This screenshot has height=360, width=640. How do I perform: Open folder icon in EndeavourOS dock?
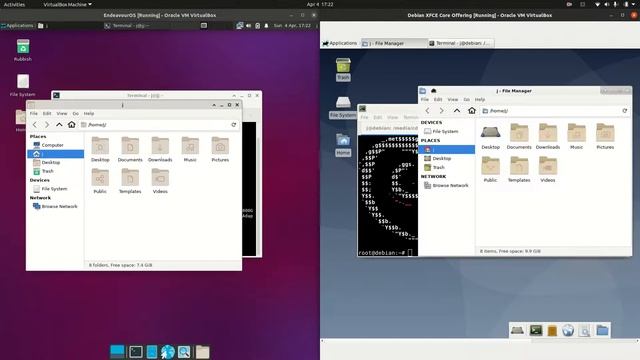click(202, 351)
